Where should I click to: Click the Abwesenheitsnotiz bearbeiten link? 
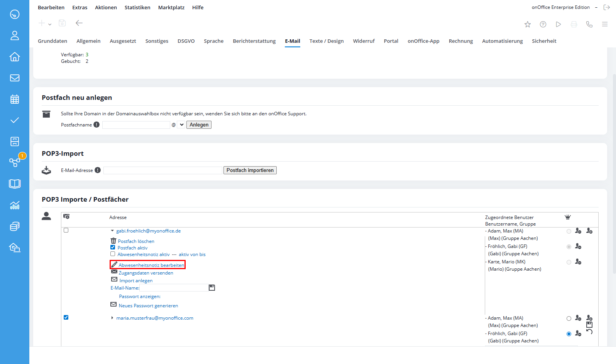[x=151, y=265]
